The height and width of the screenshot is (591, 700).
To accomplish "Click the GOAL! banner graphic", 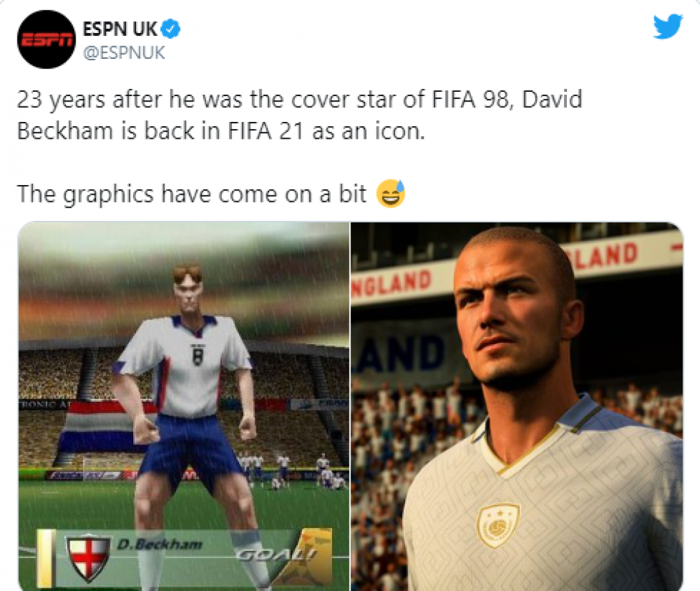I will click(277, 555).
